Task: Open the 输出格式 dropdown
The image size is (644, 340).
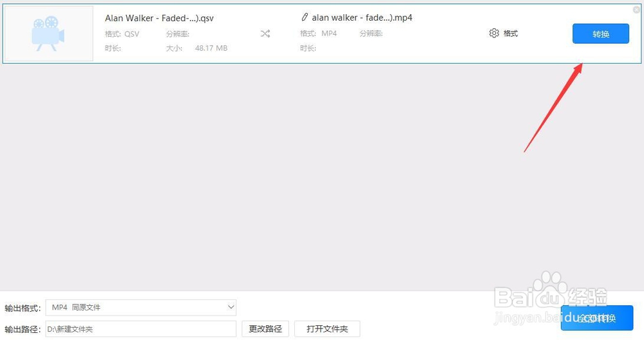Action: click(x=141, y=307)
